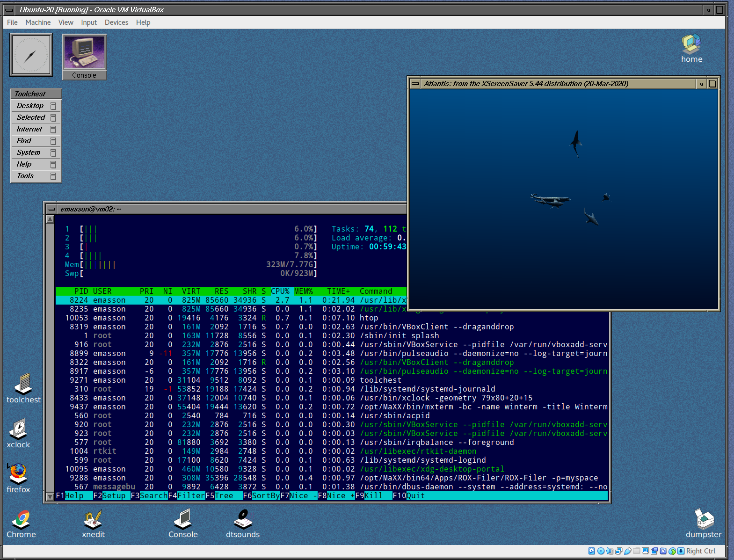Image resolution: width=734 pixels, height=560 pixels.
Task: Click the F5 Tree button in htop
Action: pyautogui.click(x=224, y=496)
